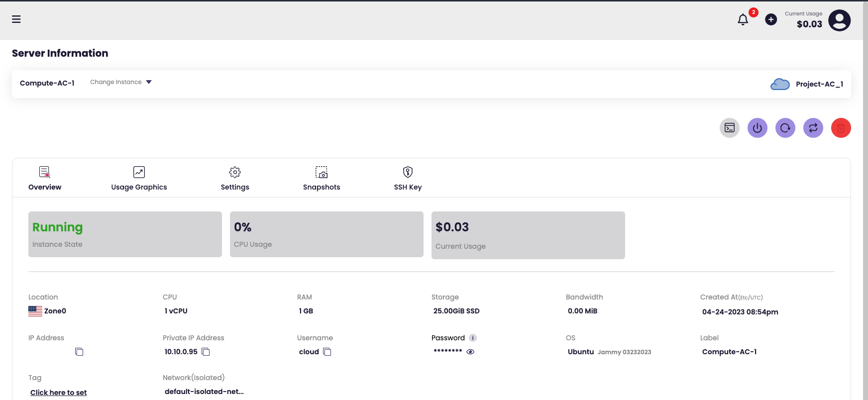The width and height of the screenshot is (868, 400).
Task: Click the reboot instance icon
Action: 785,128
